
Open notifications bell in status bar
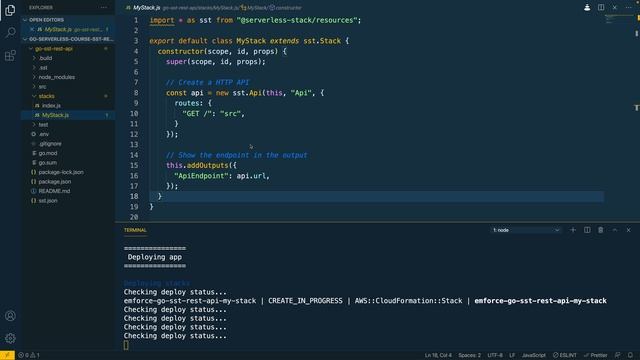(x=630, y=355)
